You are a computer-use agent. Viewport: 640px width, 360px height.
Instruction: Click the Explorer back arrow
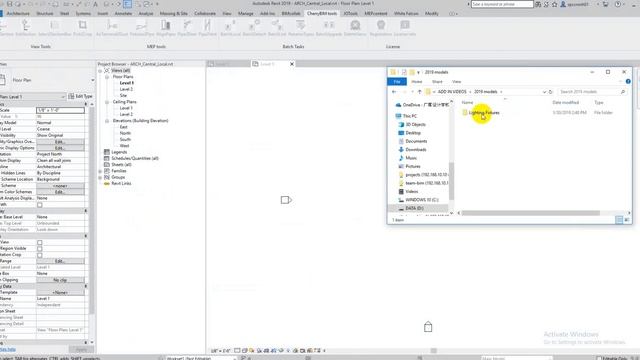point(394,92)
